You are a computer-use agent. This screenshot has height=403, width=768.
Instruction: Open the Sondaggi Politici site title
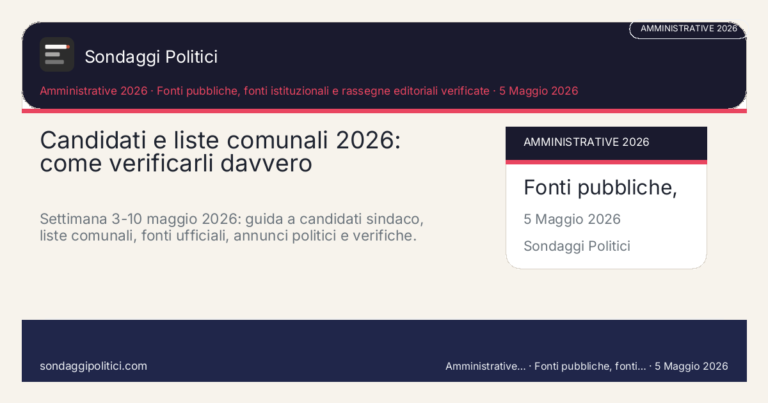click(x=151, y=57)
